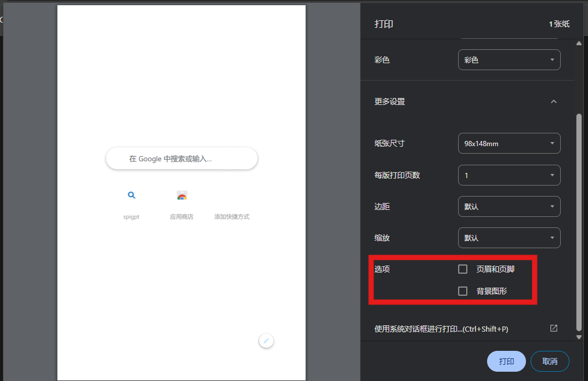Click the 添加快捷方式 shortcut in preview

tap(231, 216)
